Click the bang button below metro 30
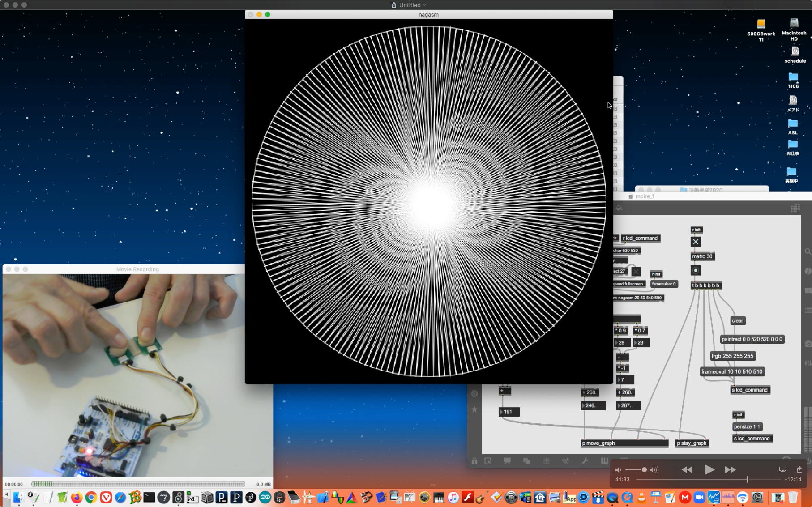 696,270
